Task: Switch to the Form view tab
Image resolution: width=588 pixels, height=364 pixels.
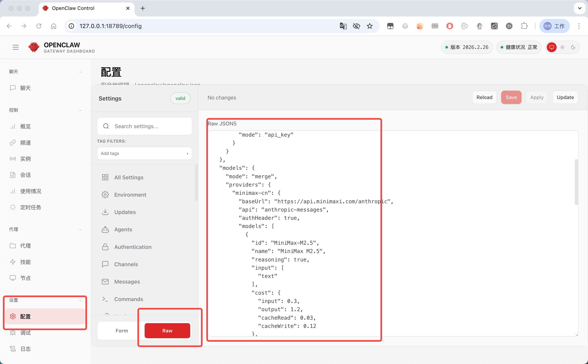Action: 122,331
